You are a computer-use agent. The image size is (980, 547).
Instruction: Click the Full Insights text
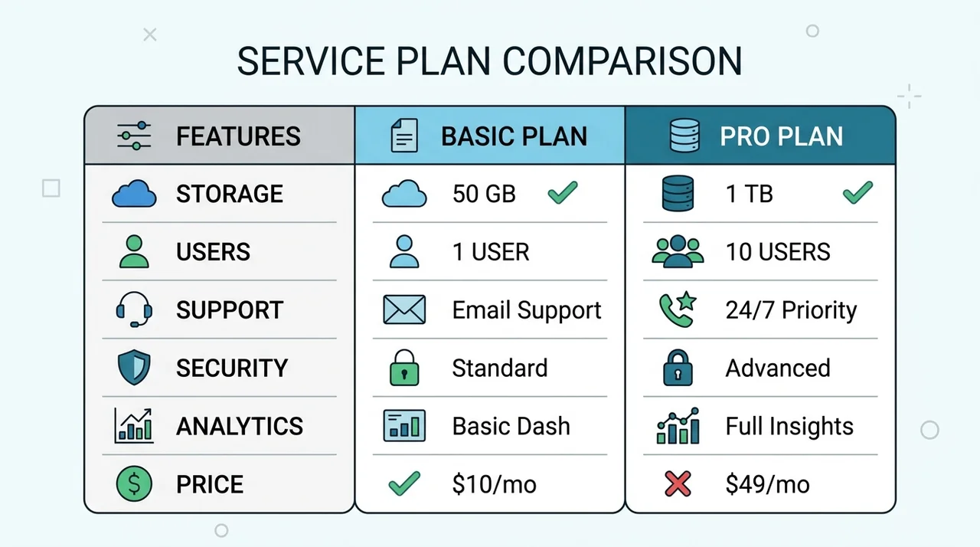point(789,426)
